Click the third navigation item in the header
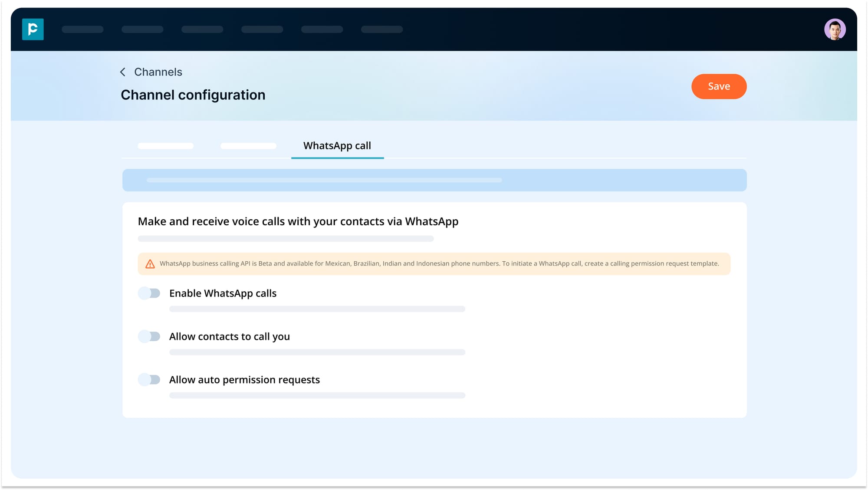 tap(202, 29)
